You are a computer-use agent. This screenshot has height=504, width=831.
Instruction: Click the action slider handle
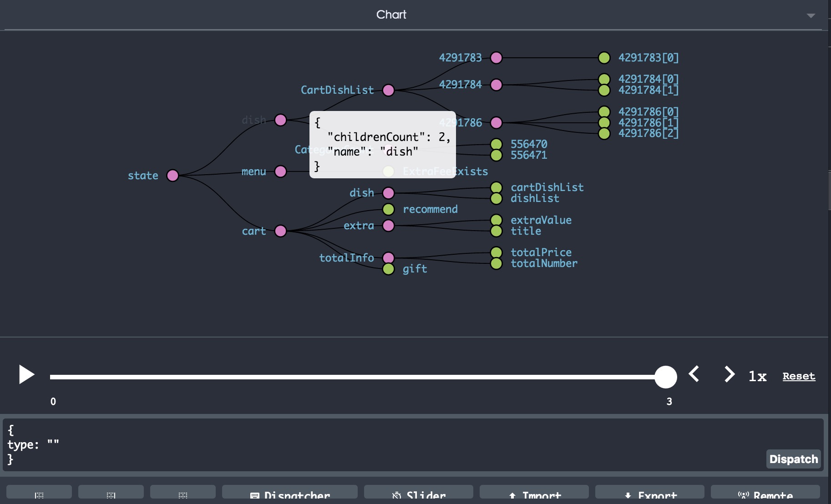coord(665,377)
